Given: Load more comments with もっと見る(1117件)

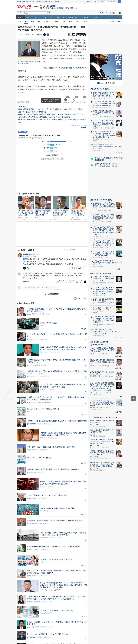Looking at the screenshot, I should pos(52,294).
